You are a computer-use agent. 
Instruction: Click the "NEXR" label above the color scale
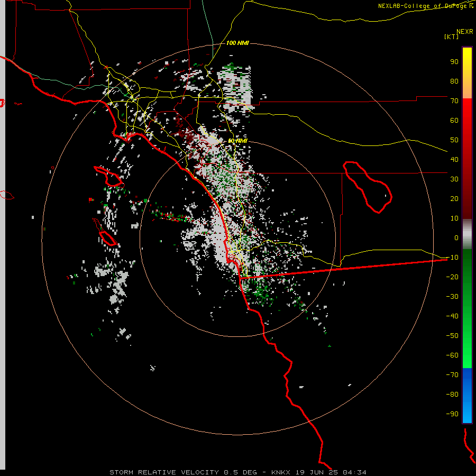pyautogui.click(x=465, y=32)
